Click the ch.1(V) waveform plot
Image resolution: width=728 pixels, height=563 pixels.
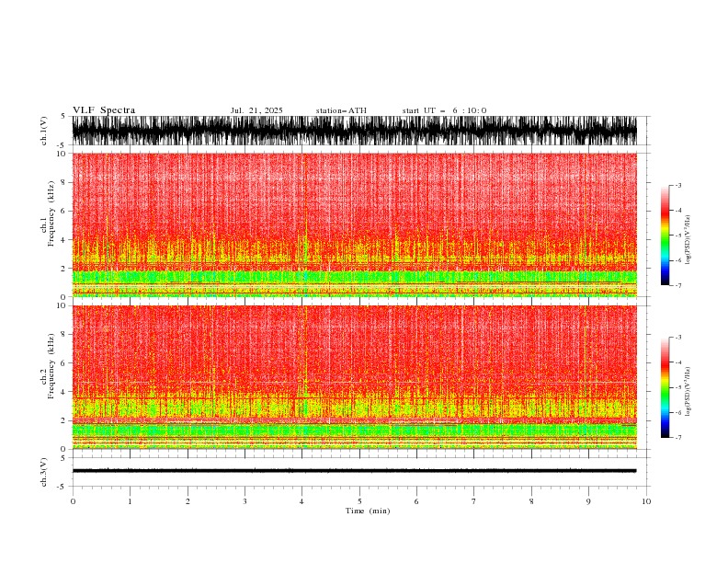tap(354, 131)
